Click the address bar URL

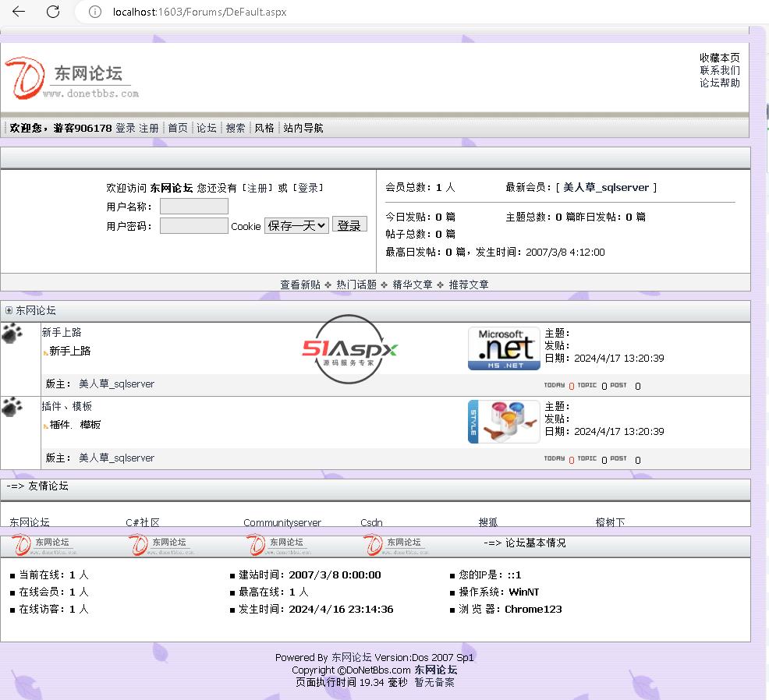(x=200, y=12)
